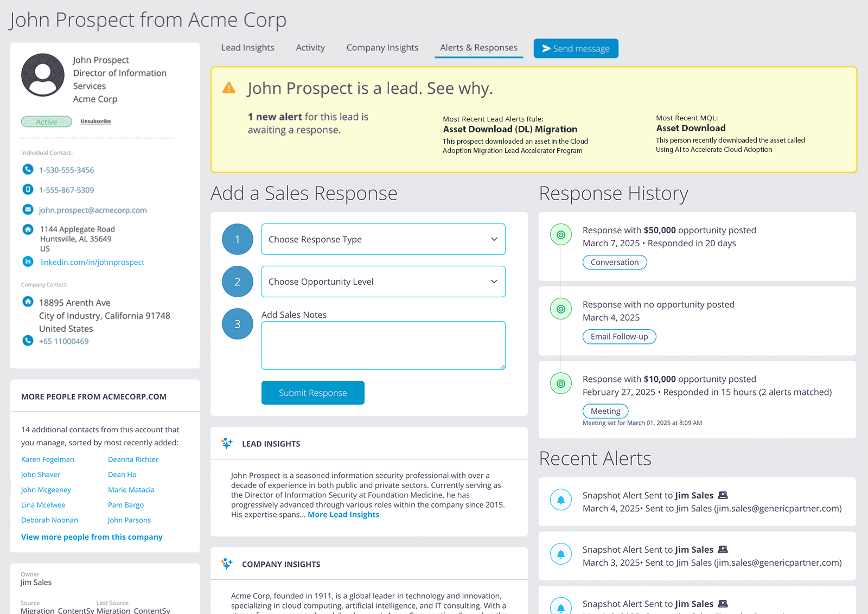868x614 pixels.
Task: Click the Send message button
Action: (x=576, y=48)
